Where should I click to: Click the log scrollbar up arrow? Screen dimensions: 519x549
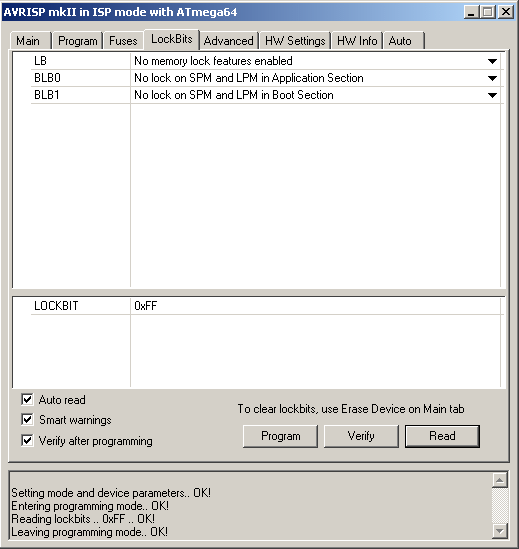(x=499, y=480)
